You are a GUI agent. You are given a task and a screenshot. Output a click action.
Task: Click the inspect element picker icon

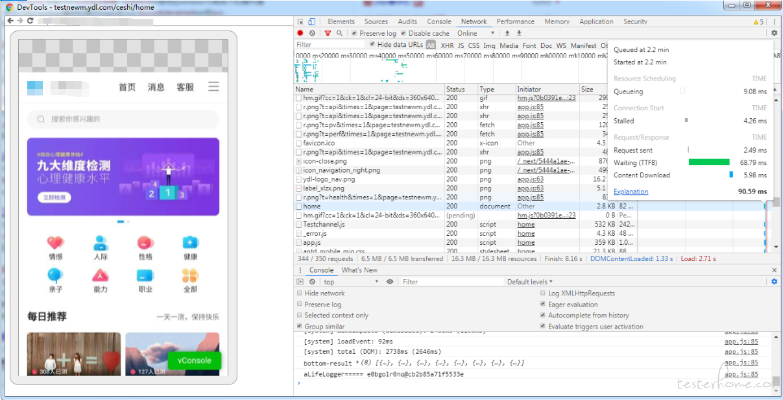(300, 21)
